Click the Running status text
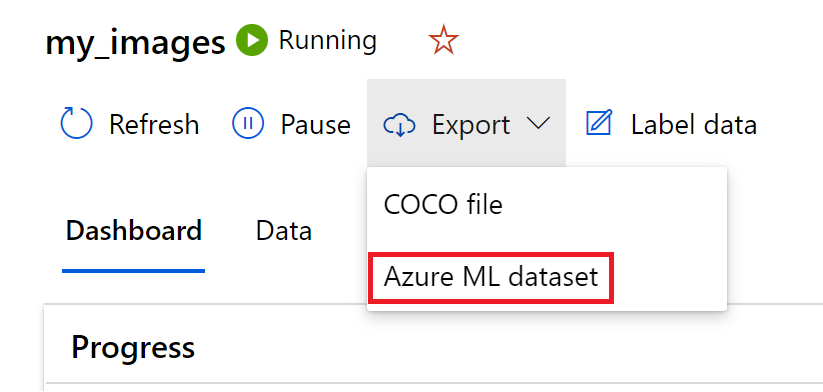 click(328, 40)
